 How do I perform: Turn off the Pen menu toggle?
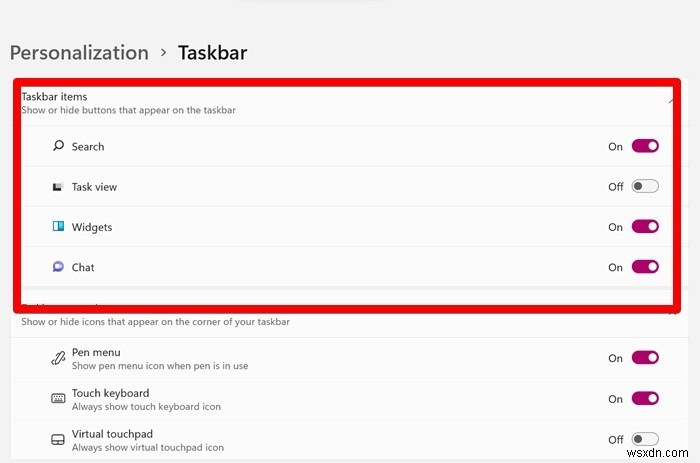pos(645,358)
